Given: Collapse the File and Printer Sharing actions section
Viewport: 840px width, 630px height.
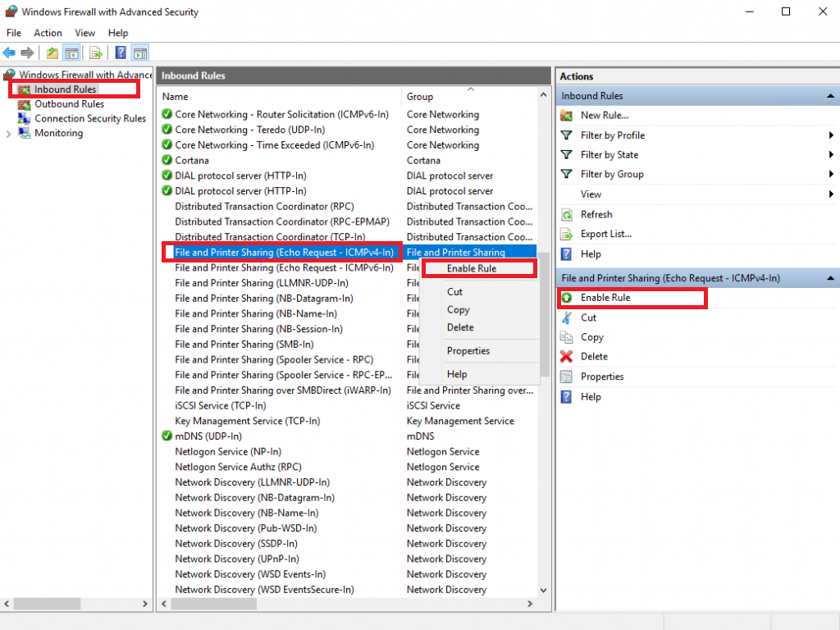Looking at the screenshot, I should [830, 278].
